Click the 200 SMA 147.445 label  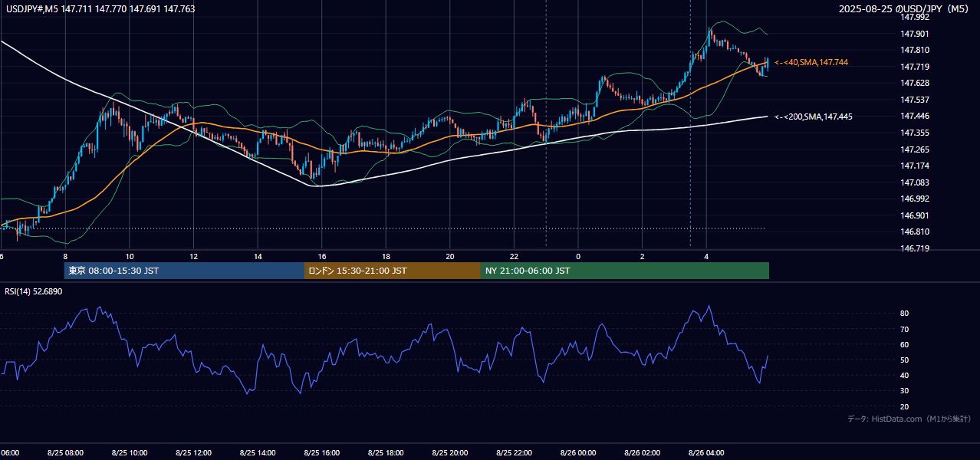813,117
